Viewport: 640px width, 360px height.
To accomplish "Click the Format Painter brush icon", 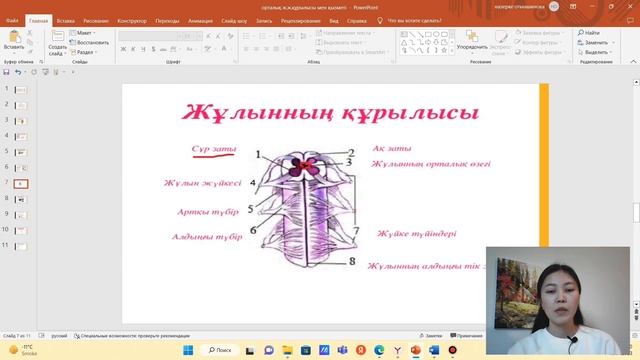I will tap(30, 52).
